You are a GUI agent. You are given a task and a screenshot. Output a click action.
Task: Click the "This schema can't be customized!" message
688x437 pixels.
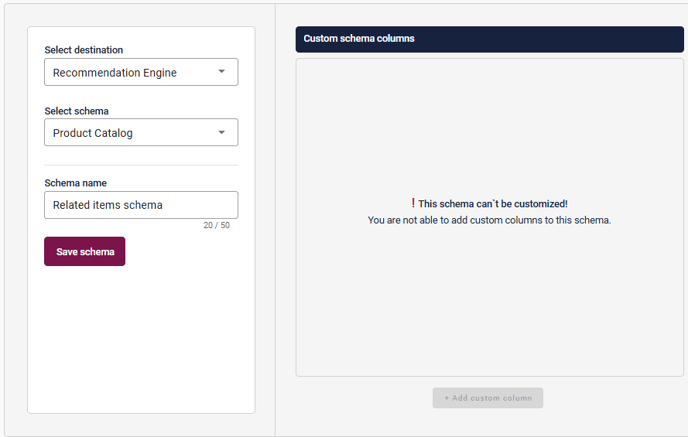tap(493, 204)
